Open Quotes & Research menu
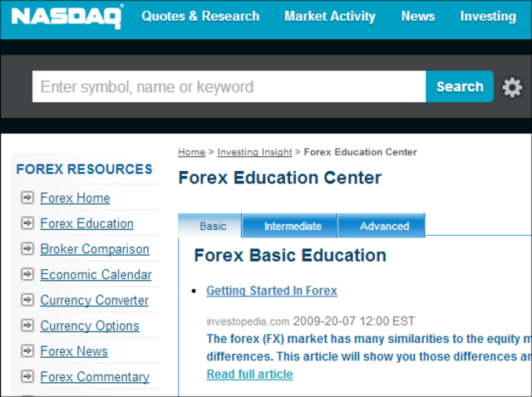 pyautogui.click(x=200, y=17)
